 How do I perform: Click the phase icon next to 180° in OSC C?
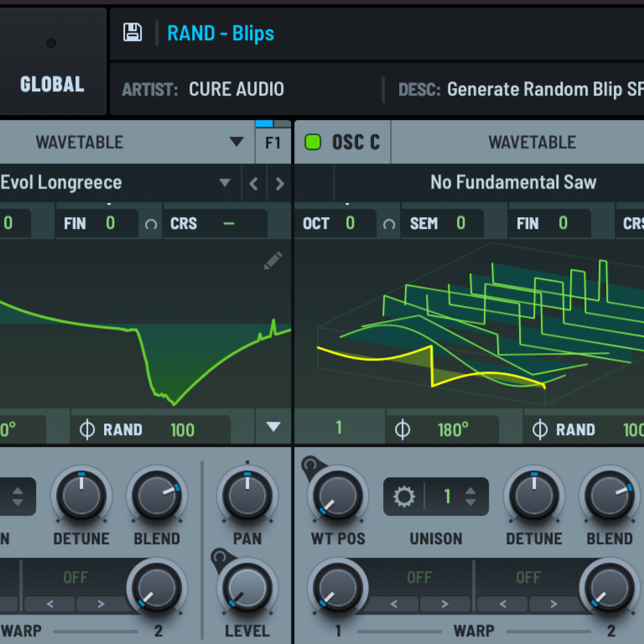coord(402,430)
